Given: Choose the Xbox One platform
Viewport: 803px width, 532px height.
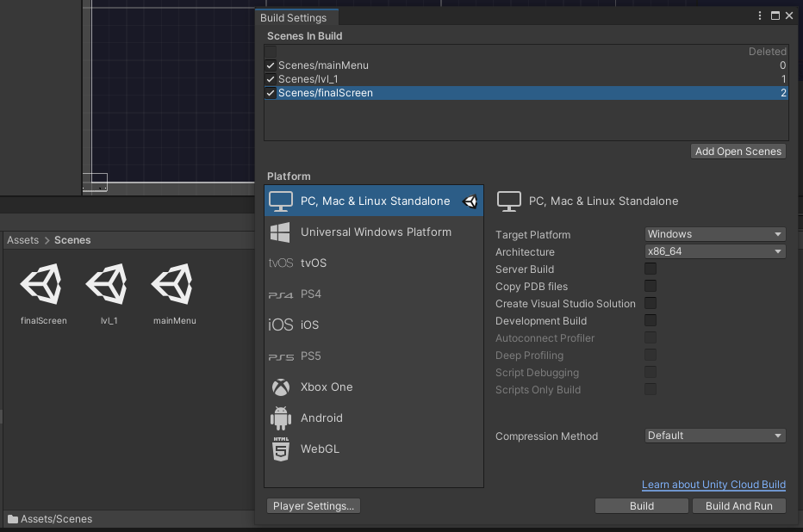Looking at the screenshot, I should (x=374, y=387).
